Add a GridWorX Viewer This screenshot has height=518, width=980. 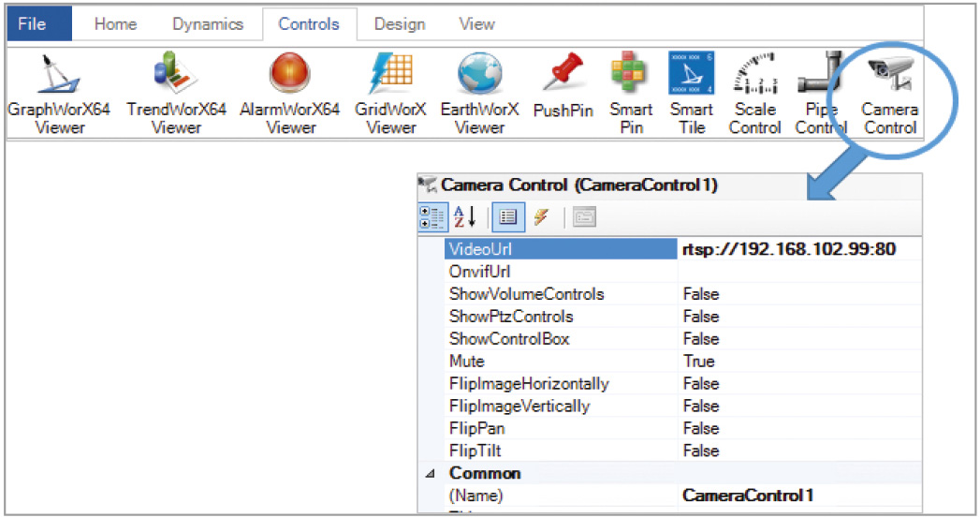click(390, 95)
